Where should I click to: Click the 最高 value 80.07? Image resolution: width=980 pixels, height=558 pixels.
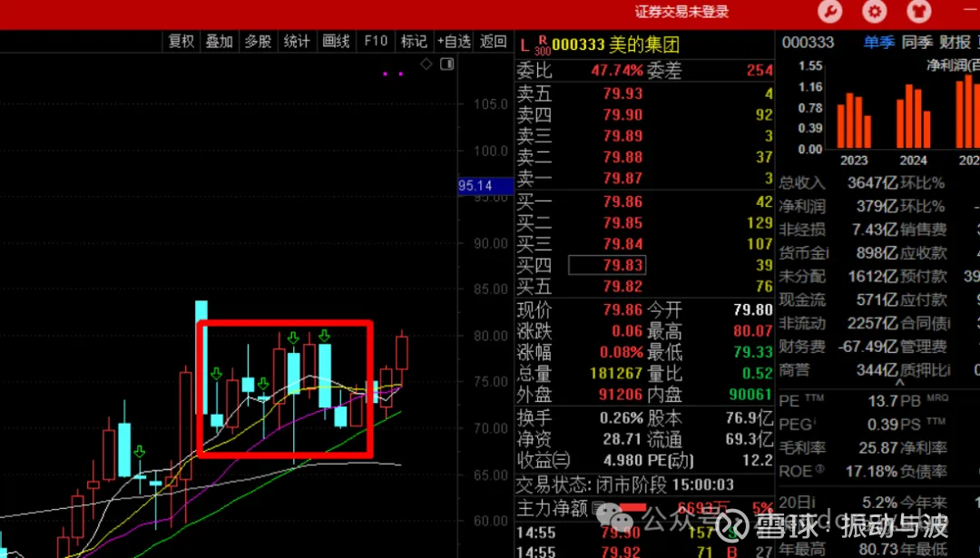click(x=753, y=331)
